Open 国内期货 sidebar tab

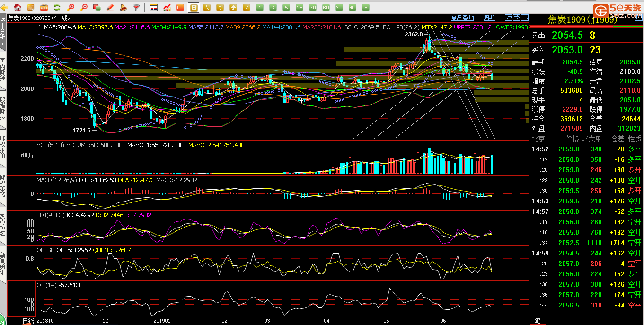3,71
